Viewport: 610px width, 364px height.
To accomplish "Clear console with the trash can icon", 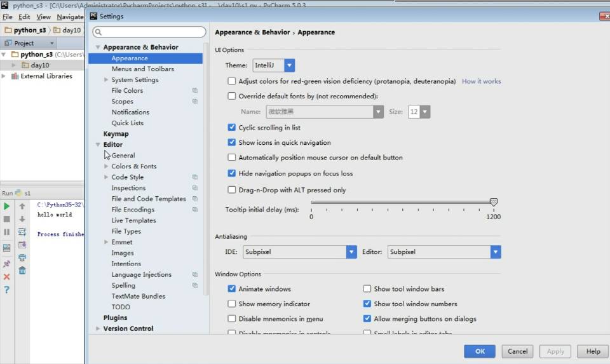I will 22,270.
